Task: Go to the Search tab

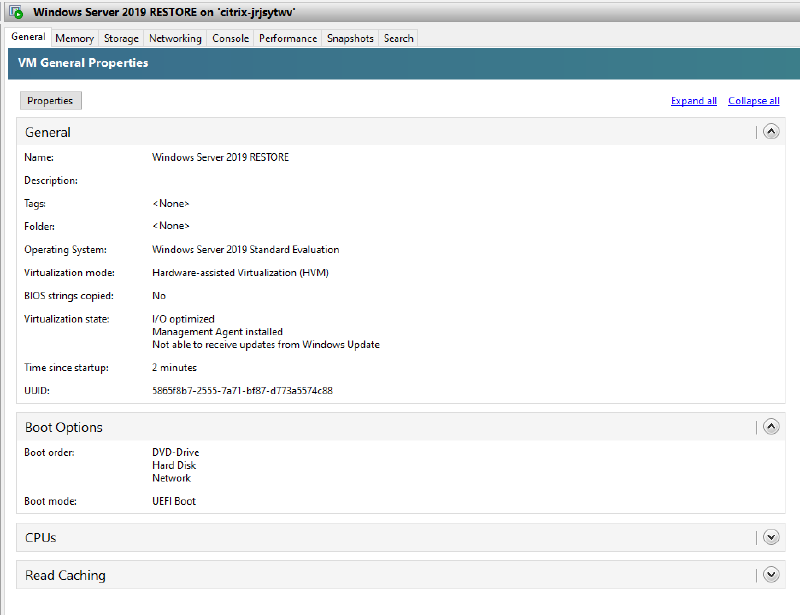Action: click(398, 38)
